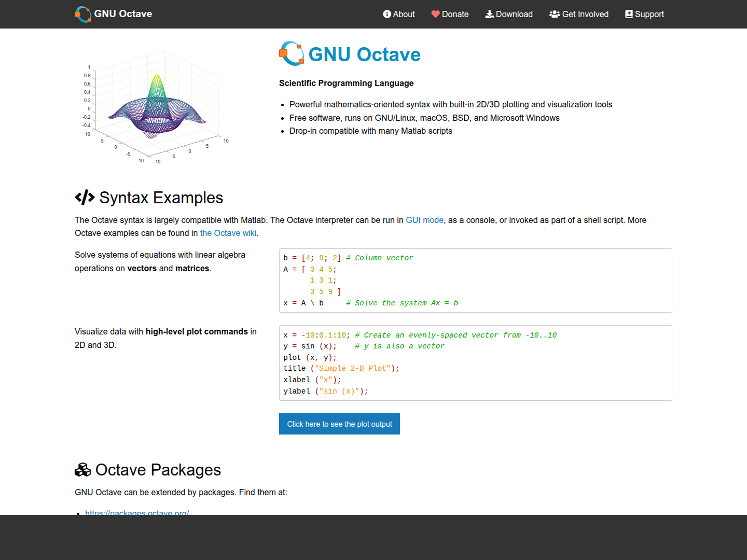
Task: Click the Octave Packages heading
Action: pyautogui.click(x=158, y=470)
